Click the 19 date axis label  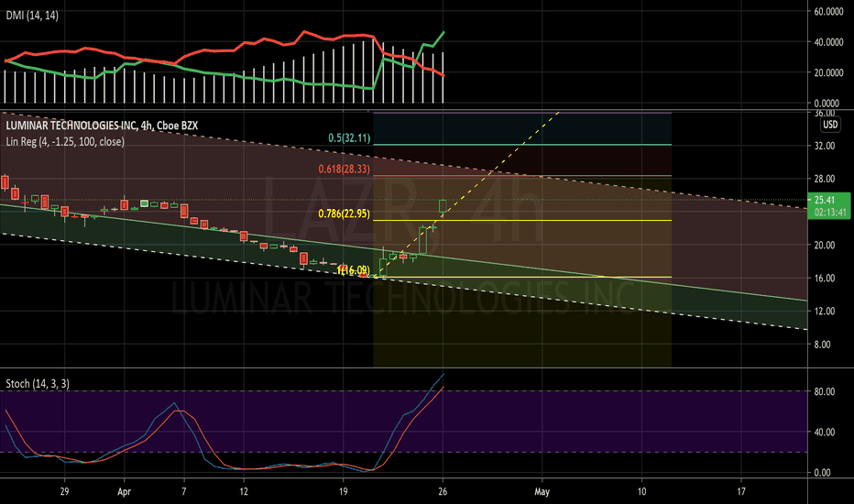[x=343, y=491]
